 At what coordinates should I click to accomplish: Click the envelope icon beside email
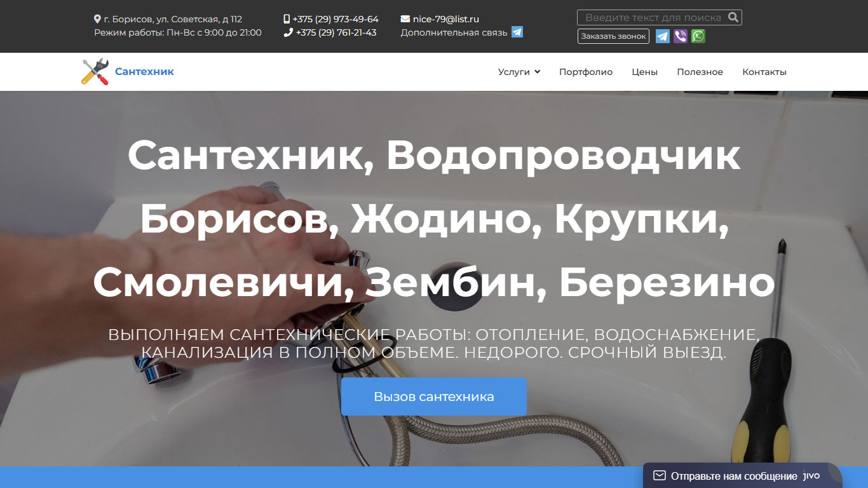point(405,19)
